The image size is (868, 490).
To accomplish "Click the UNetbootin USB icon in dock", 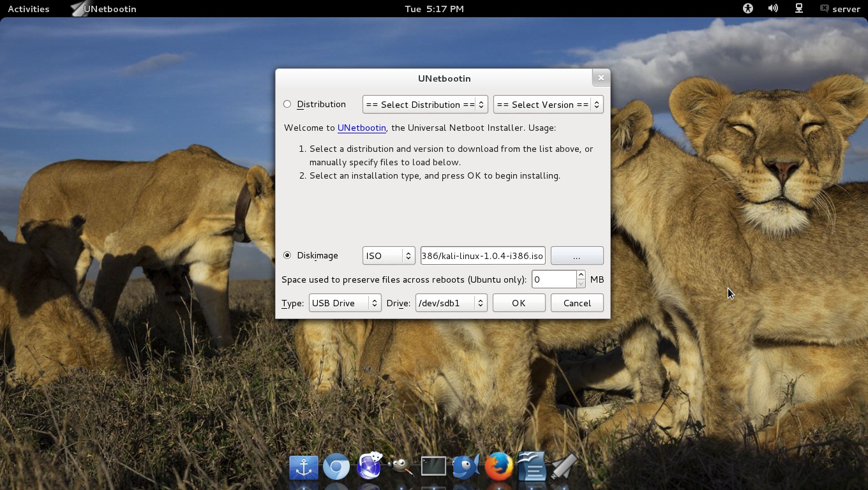I will [x=564, y=467].
